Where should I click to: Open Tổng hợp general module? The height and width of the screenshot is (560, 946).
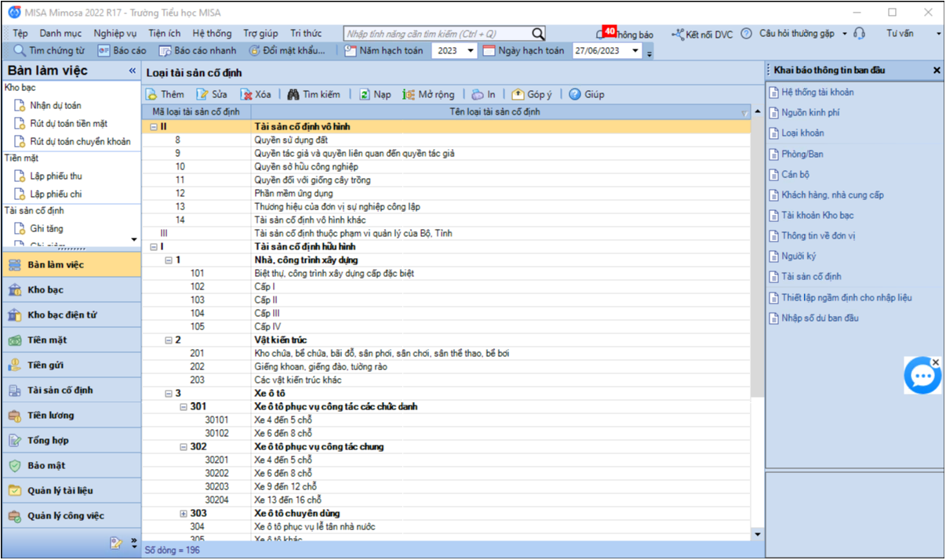click(71, 441)
